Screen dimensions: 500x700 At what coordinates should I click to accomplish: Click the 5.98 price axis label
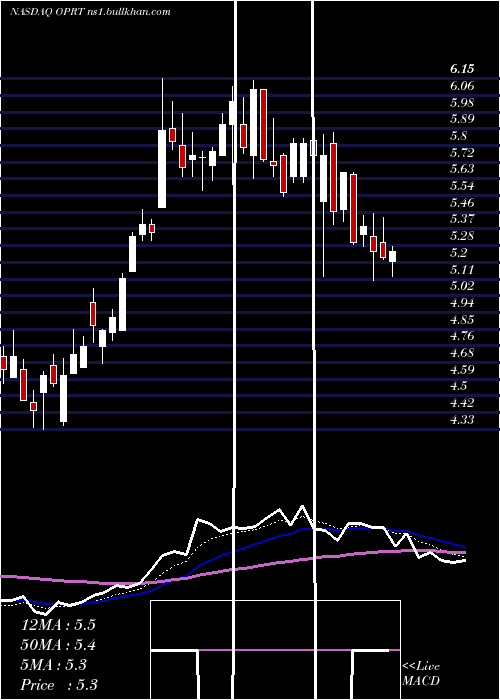click(x=462, y=103)
